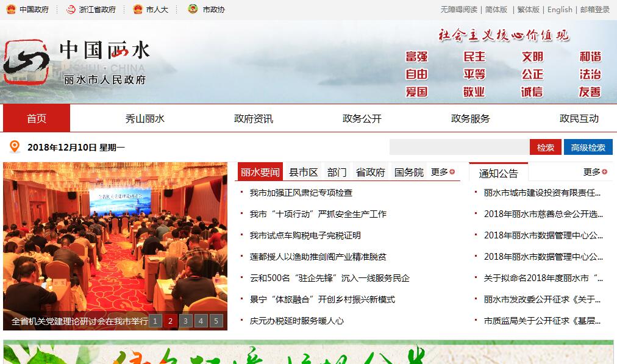This screenshot has width=617, height=364.
Task: Open the 秀山丽水 navigation item
Action: point(145,118)
